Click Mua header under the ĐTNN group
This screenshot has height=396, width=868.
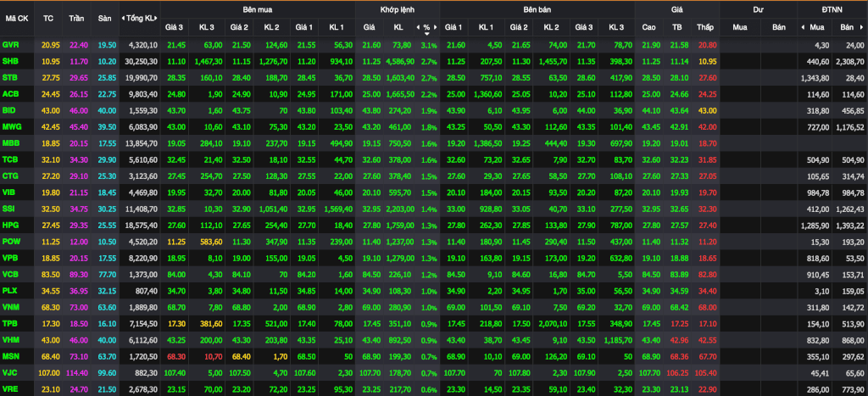pyautogui.click(x=816, y=26)
